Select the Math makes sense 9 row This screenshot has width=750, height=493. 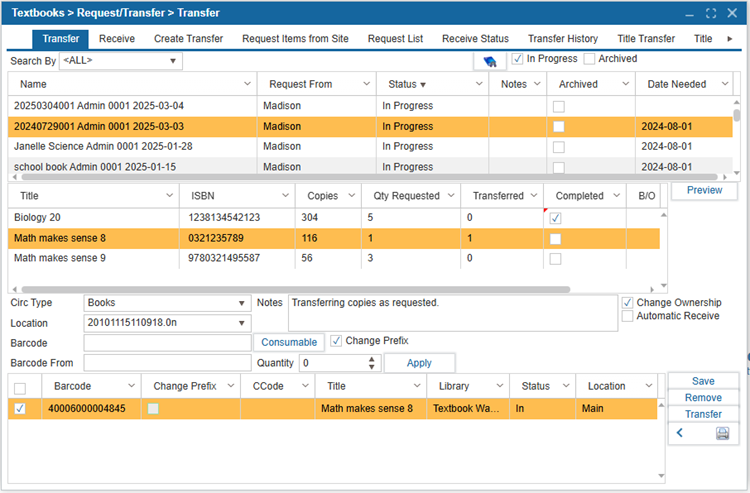pyautogui.click(x=334, y=258)
